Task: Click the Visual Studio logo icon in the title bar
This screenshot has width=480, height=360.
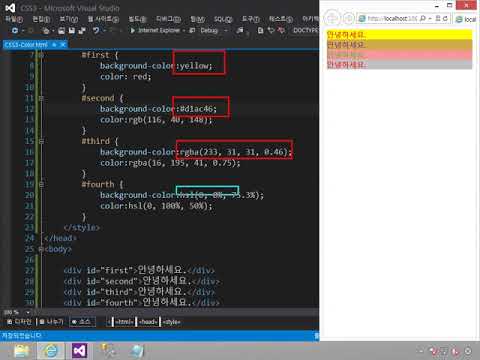Action: click(x=10, y=8)
